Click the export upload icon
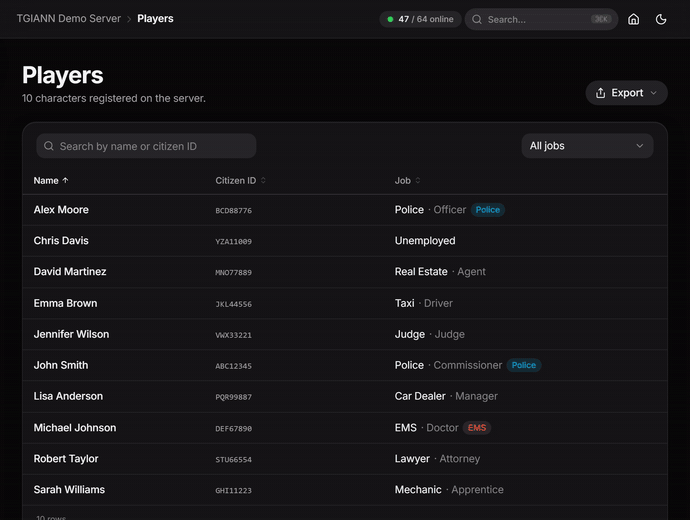The width and height of the screenshot is (690, 520). coord(600,93)
